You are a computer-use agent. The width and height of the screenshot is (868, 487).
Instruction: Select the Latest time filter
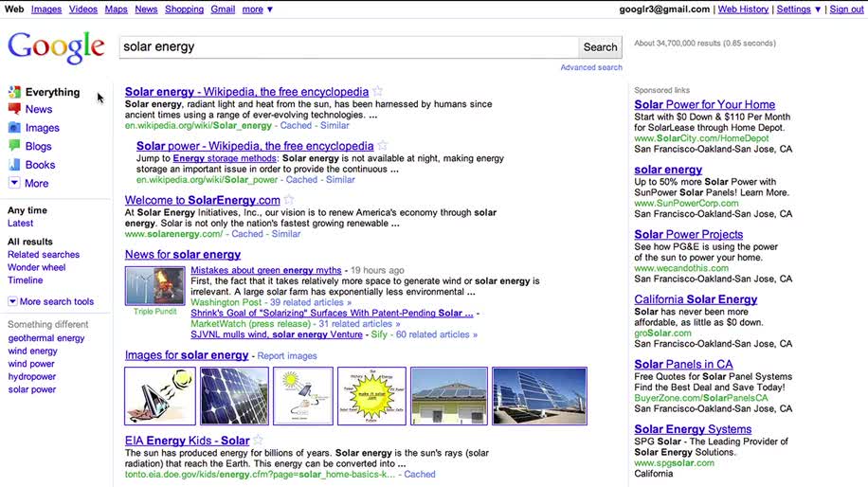click(x=21, y=223)
